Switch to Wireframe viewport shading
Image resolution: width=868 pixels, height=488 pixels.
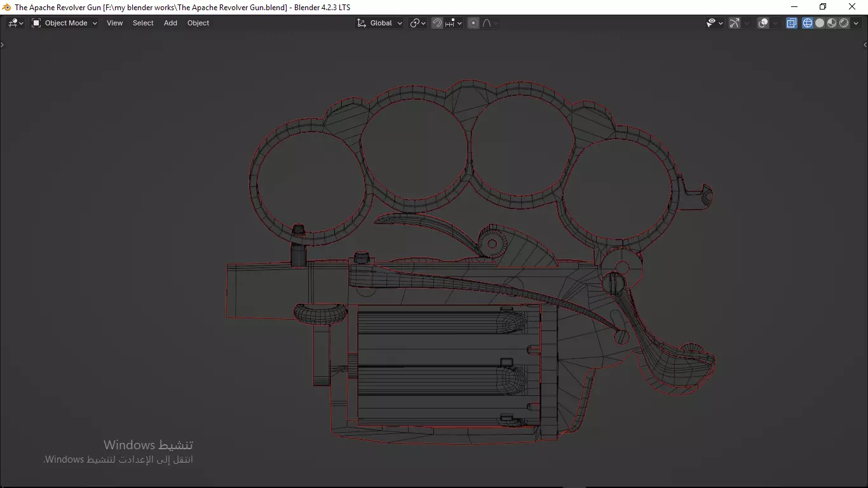click(x=808, y=23)
